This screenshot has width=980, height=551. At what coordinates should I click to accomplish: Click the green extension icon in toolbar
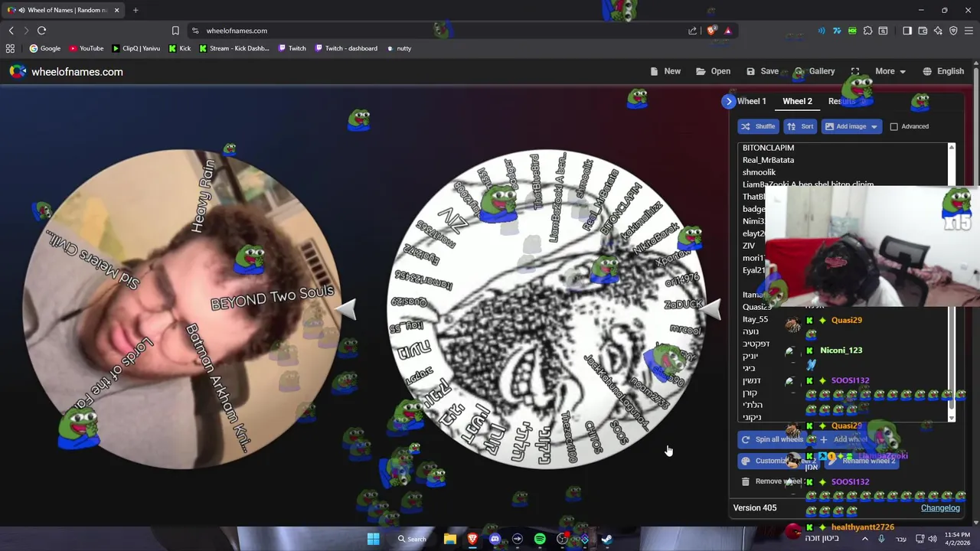[852, 31]
